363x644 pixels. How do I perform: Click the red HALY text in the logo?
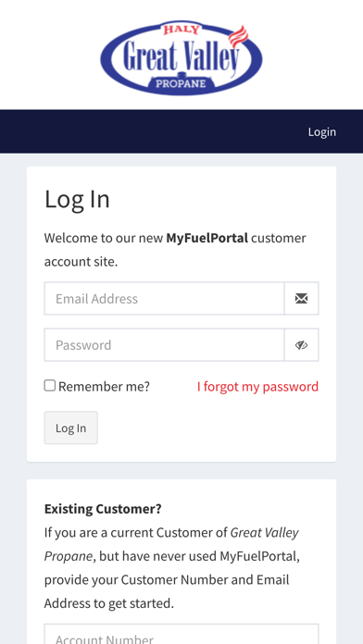tap(181, 30)
